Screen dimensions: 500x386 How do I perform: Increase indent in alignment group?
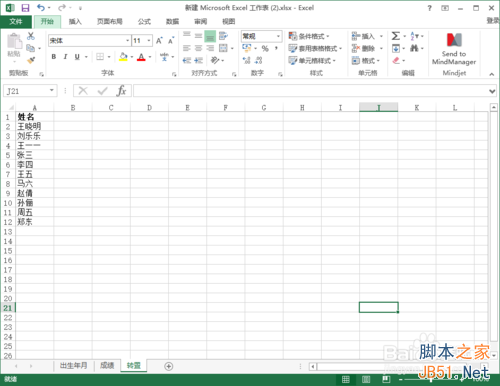[199, 60]
